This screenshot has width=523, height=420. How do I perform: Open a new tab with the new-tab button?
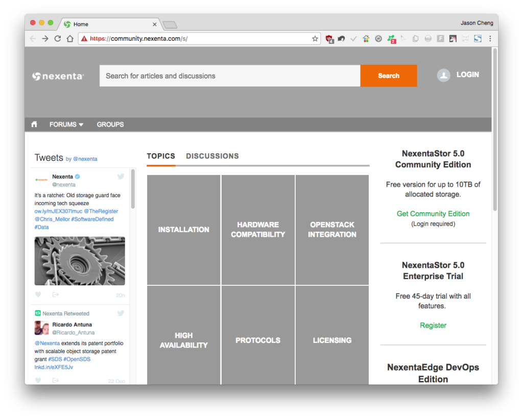point(170,25)
